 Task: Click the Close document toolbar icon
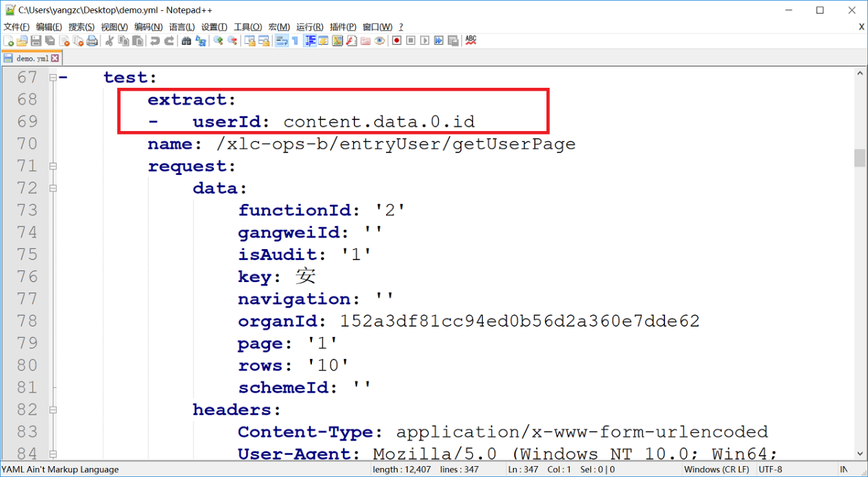pos(64,41)
